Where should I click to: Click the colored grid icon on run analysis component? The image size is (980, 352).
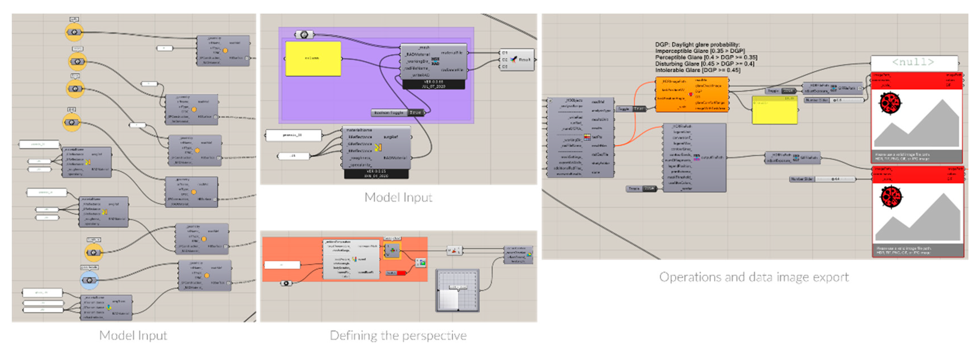[587, 137]
